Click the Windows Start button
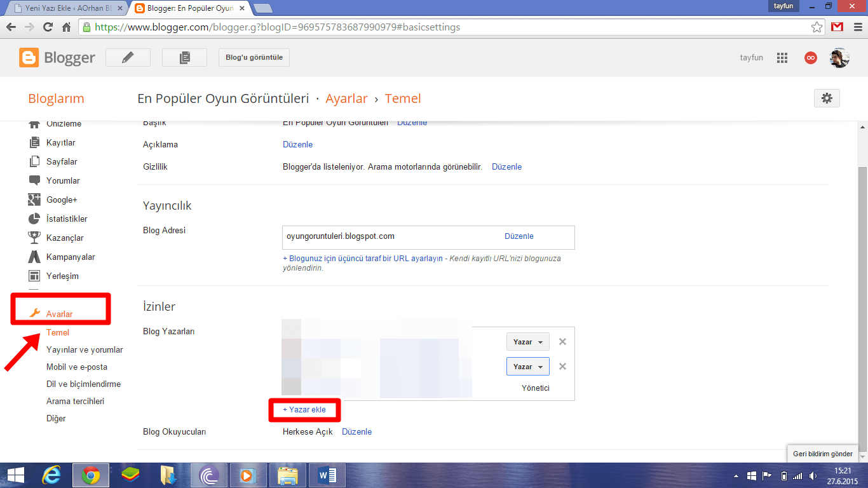The image size is (868, 488). coord(15,475)
